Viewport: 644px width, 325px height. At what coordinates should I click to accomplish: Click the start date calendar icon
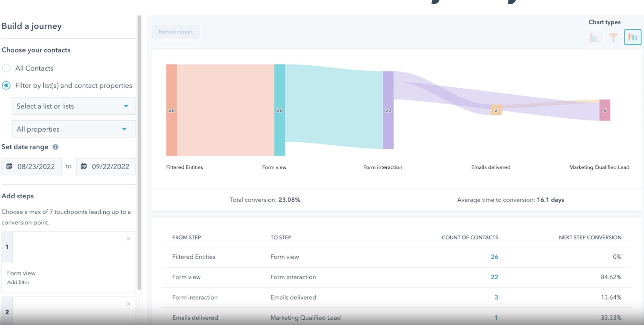pos(9,166)
